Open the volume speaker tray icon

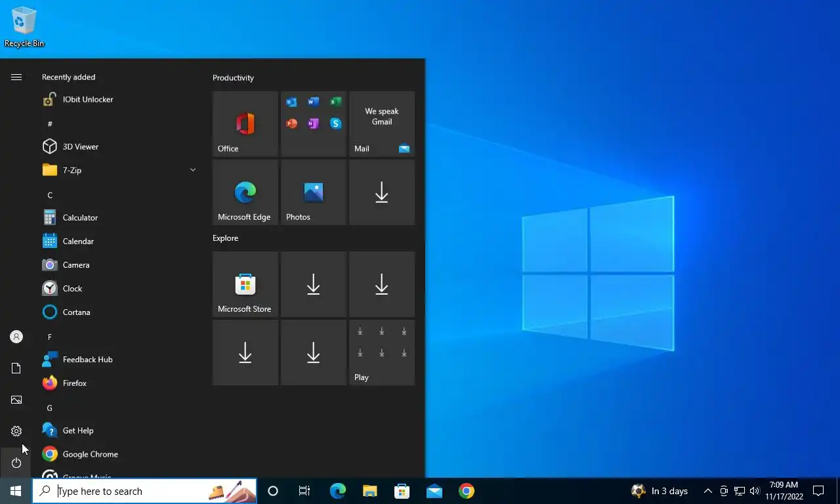754,491
